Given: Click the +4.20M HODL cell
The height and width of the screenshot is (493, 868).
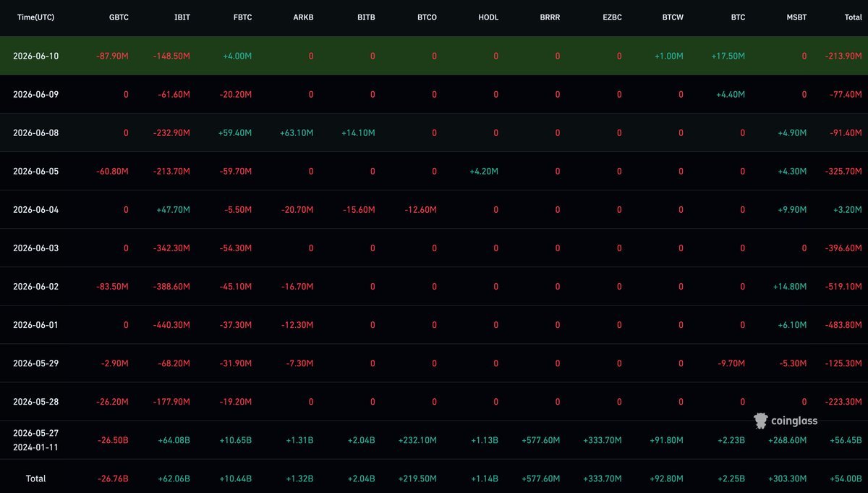Looking at the screenshot, I should point(483,171).
